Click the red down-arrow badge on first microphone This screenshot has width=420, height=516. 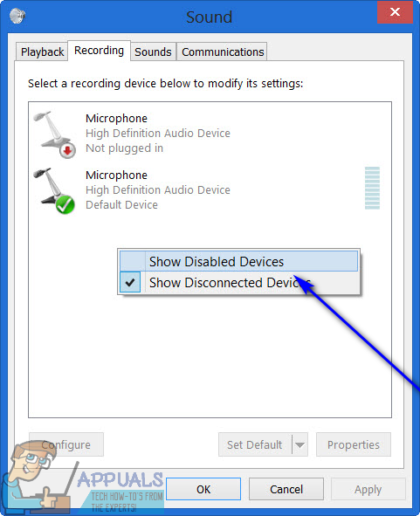point(67,150)
